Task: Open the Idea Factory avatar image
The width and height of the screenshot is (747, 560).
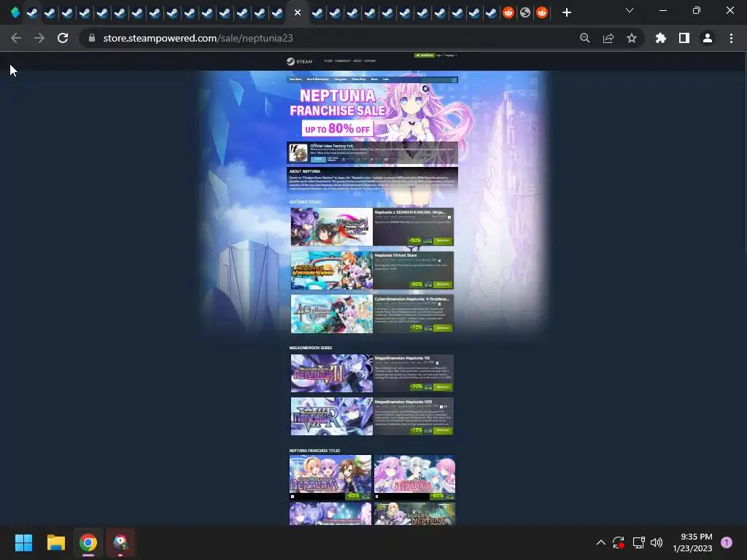Action: tap(298, 153)
